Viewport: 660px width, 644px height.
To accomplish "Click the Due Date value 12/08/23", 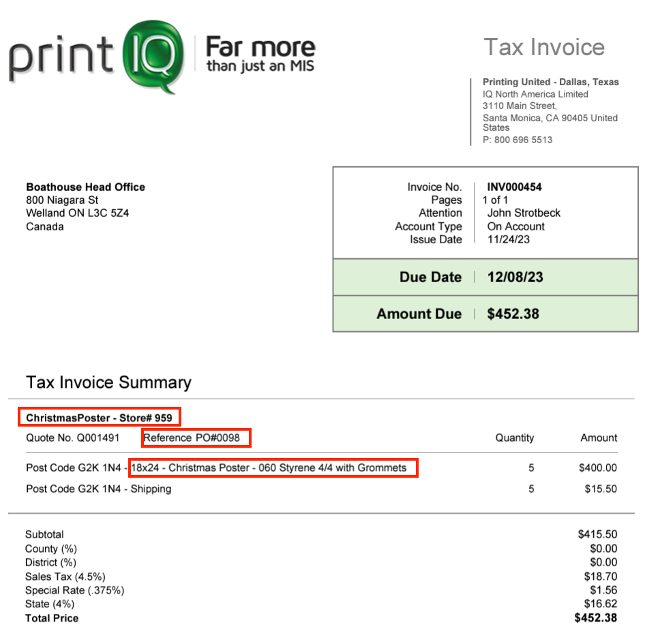I will coord(515,277).
